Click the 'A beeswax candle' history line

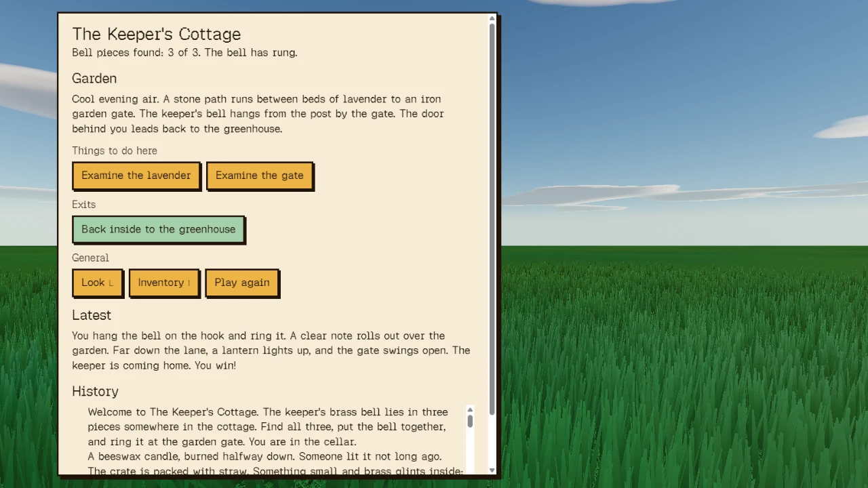(x=264, y=457)
